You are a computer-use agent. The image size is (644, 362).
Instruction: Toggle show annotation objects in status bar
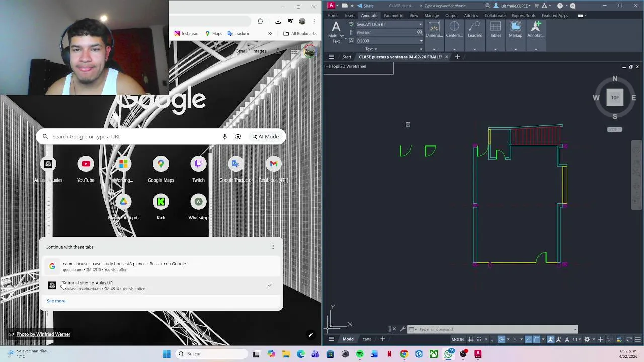[x=551, y=339]
